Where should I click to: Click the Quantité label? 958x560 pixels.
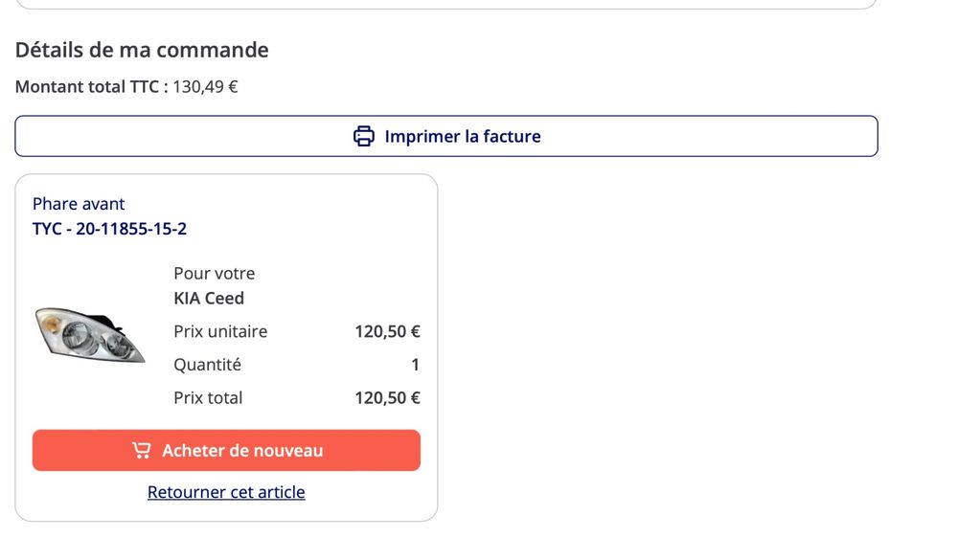[x=208, y=365]
